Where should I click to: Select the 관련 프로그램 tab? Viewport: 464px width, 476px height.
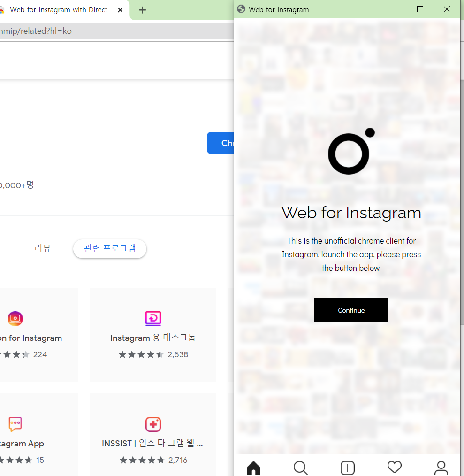110,249
